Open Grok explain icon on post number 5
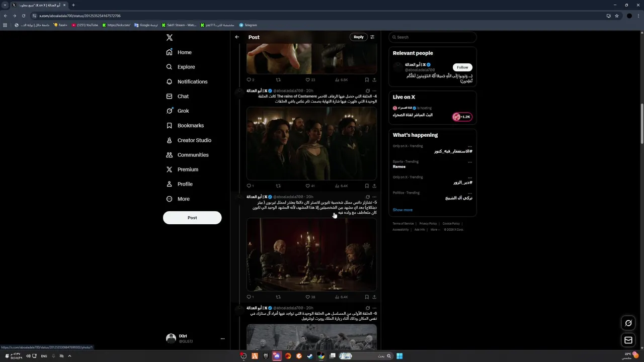 click(x=367, y=197)
